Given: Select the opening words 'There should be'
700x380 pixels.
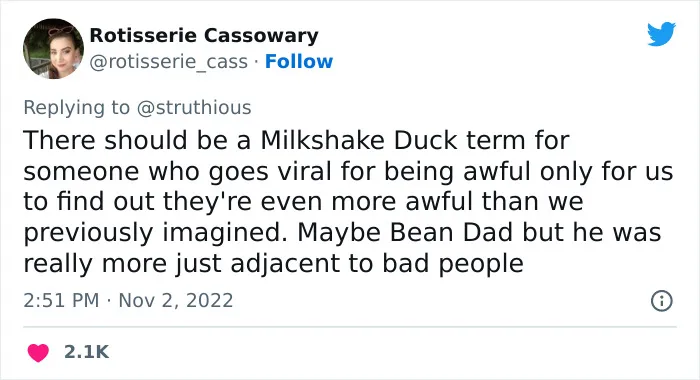Looking at the screenshot, I should click(126, 141).
